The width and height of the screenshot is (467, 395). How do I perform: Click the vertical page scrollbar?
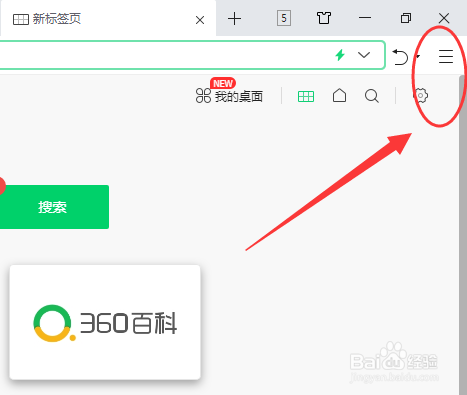[x=463, y=235]
